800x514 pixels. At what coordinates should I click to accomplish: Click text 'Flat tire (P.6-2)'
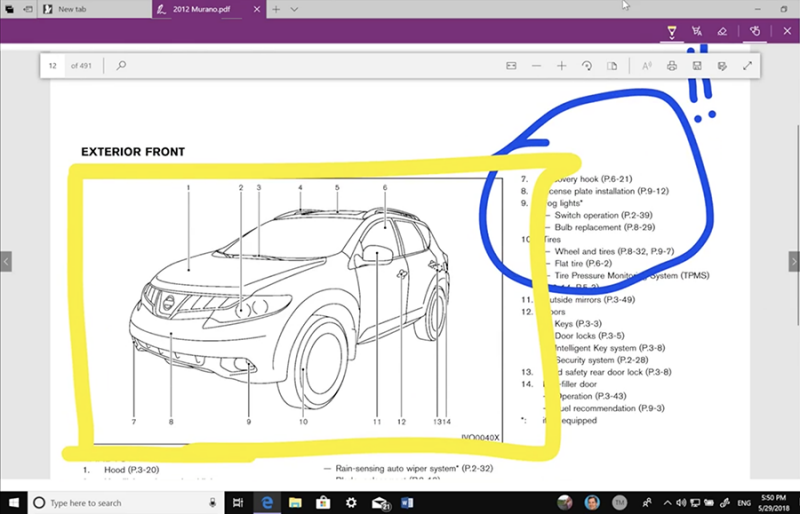(583, 263)
